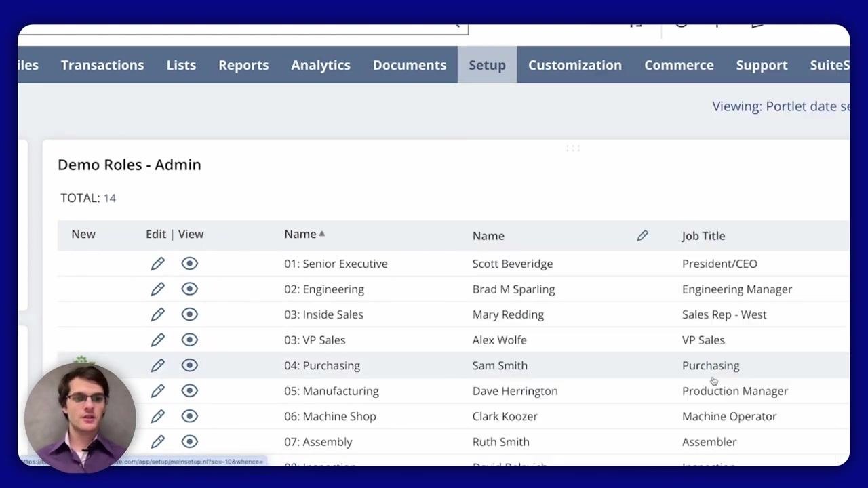868x488 pixels.
Task: Click the edit pencil for 02: Engineering
Action: coord(157,289)
